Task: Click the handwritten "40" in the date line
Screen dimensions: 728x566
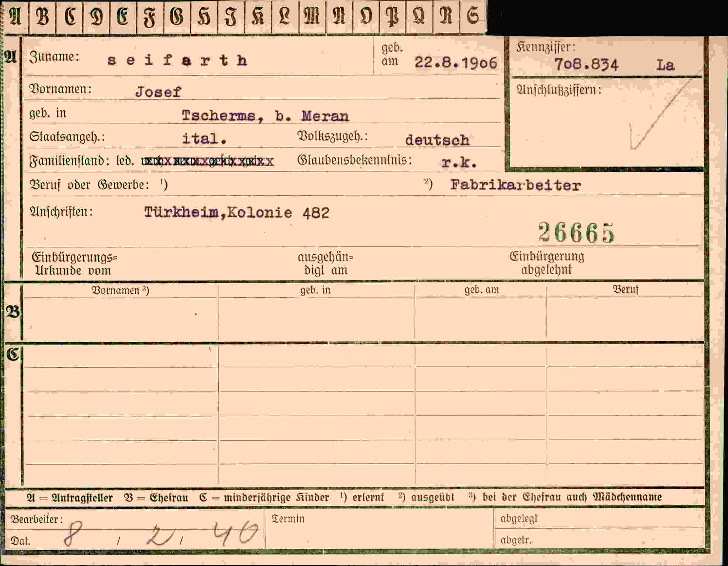Action: [x=235, y=533]
